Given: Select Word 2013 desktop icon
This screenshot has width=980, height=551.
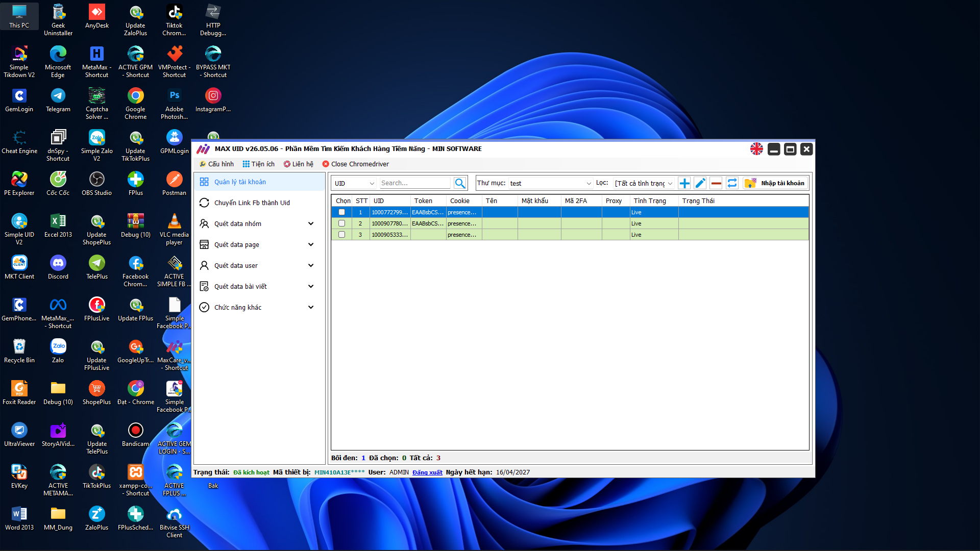Looking at the screenshot, I should [19, 518].
